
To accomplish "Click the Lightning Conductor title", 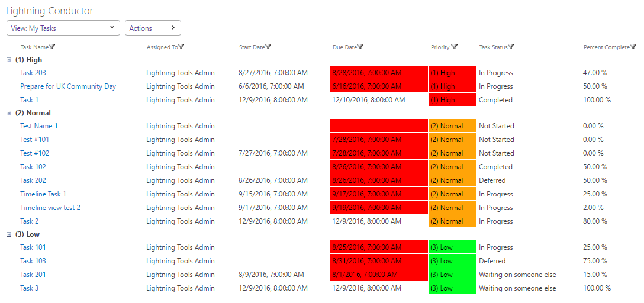I will 50,11.
